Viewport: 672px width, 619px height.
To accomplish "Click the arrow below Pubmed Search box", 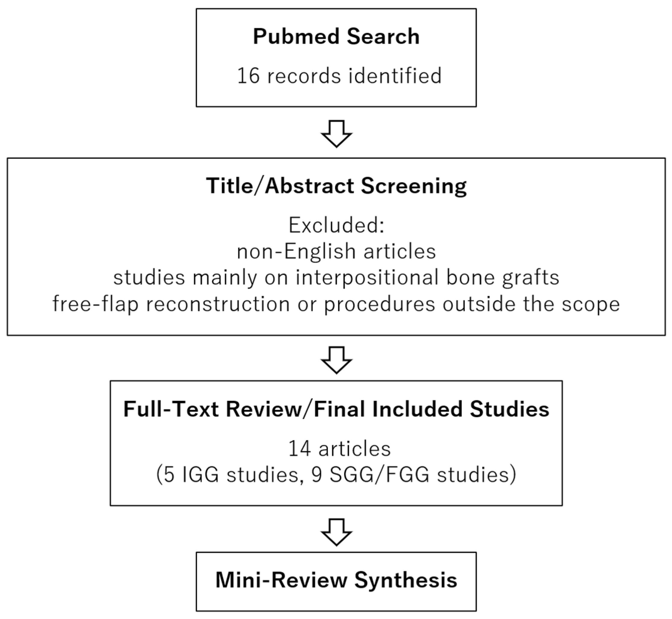I will click(336, 134).
